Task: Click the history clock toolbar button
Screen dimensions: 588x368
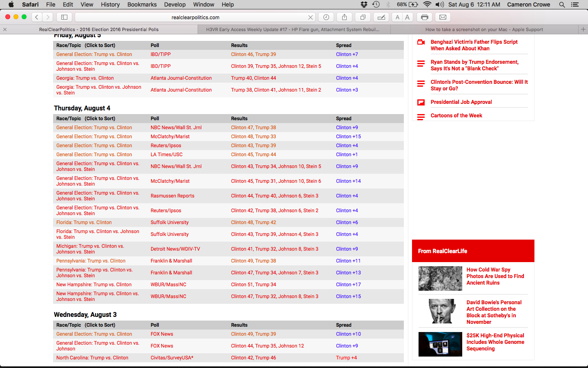Action: point(326,17)
